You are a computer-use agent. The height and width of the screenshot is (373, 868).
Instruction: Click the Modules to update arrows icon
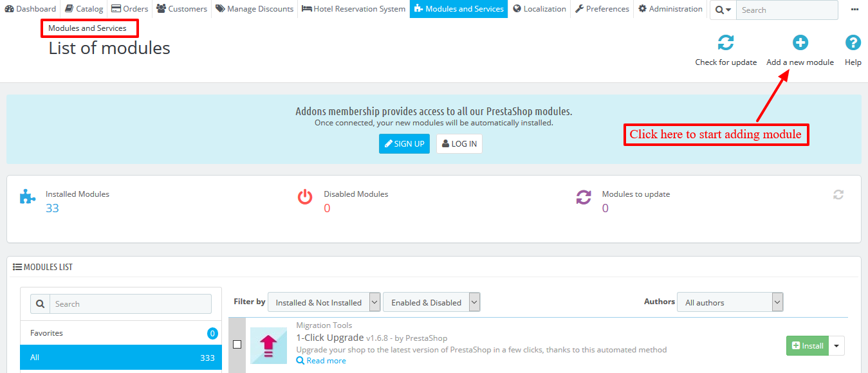(584, 197)
